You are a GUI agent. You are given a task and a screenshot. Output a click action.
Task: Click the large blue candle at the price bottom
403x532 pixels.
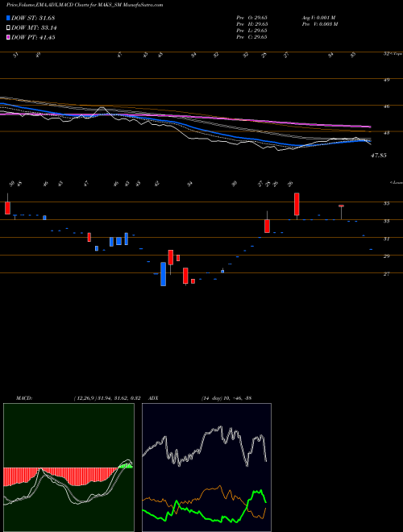point(163,274)
